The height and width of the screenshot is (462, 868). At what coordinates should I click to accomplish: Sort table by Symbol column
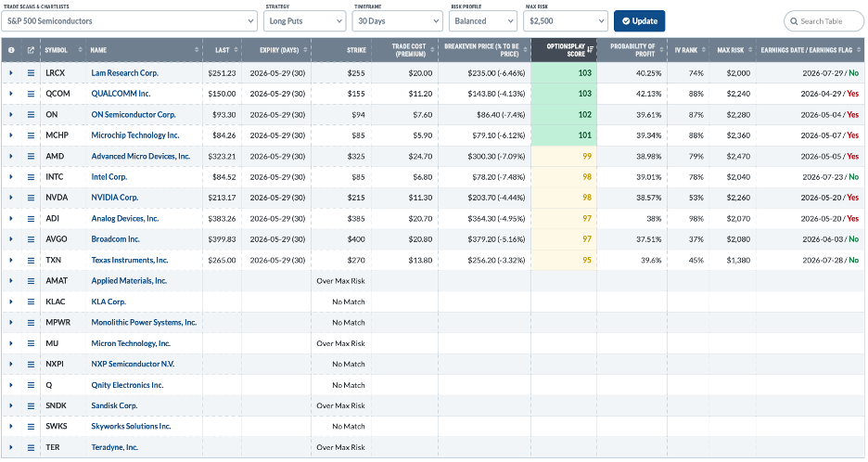point(63,50)
